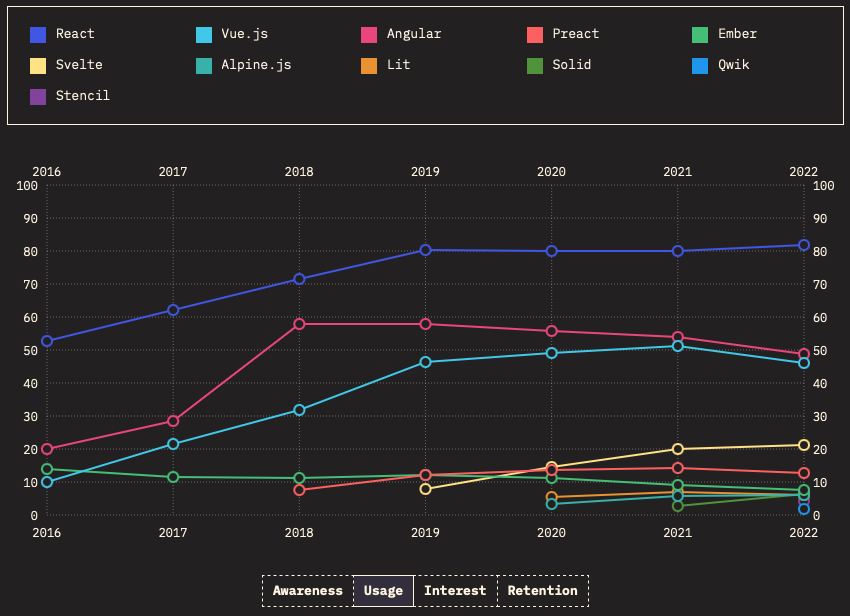
Task: Click Vue.js's 2018 data point
Action: (x=299, y=410)
